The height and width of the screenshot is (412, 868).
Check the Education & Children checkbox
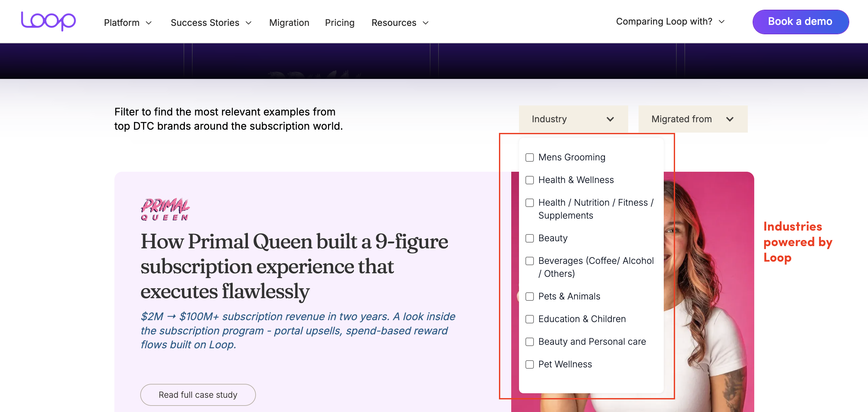click(x=529, y=319)
